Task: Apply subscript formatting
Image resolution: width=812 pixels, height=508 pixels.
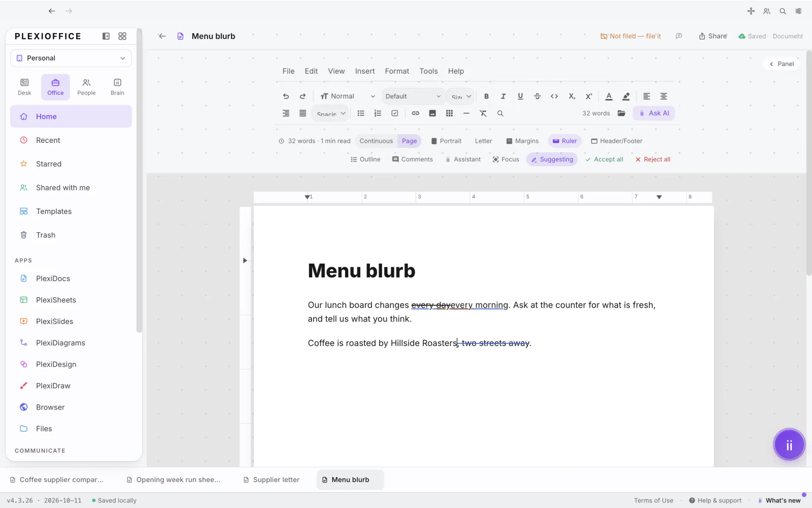Action: [572, 96]
